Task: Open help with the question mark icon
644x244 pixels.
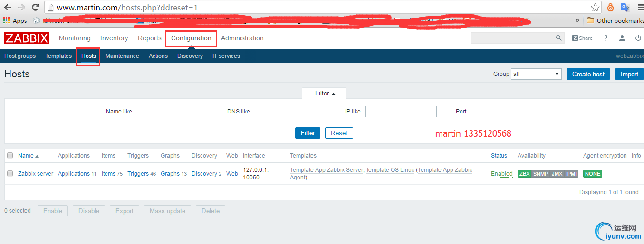Action: coord(606,38)
